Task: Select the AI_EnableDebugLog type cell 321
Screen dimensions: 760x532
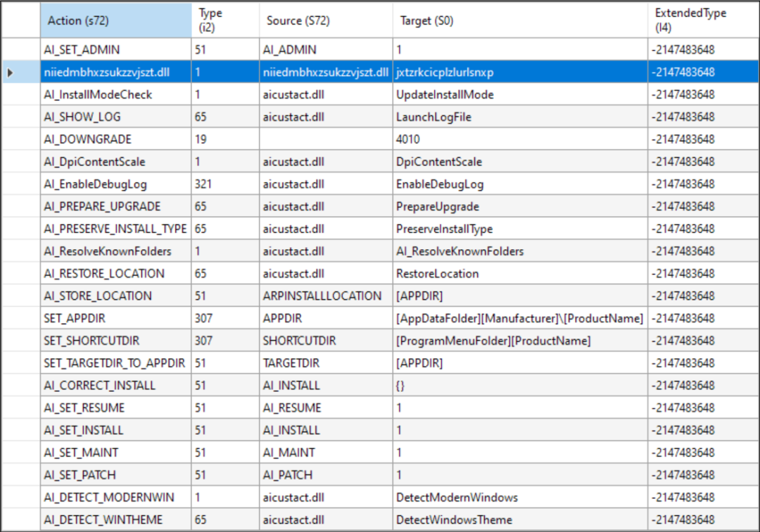Action: (x=225, y=184)
